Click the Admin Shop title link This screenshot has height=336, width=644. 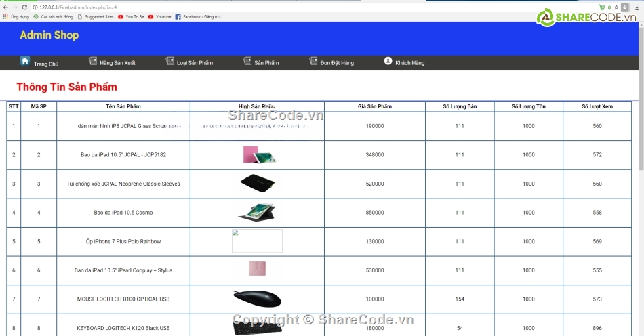49,35
